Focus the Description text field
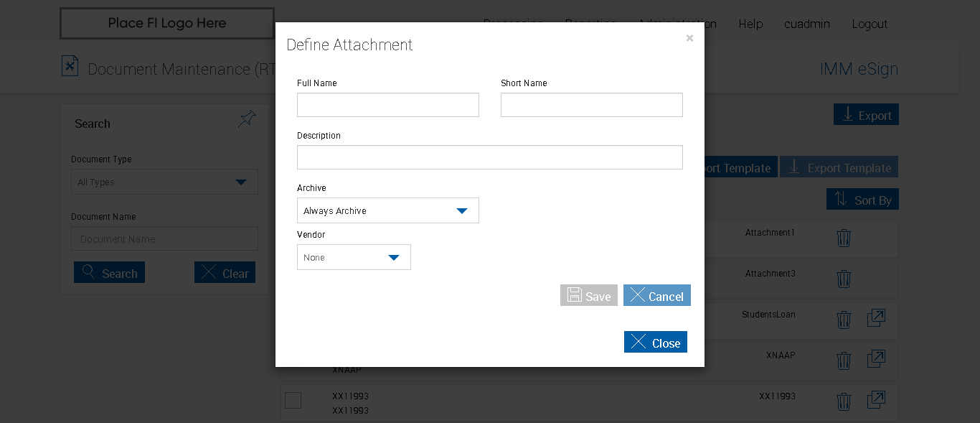The height and width of the screenshot is (423, 980). coord(490,157)
